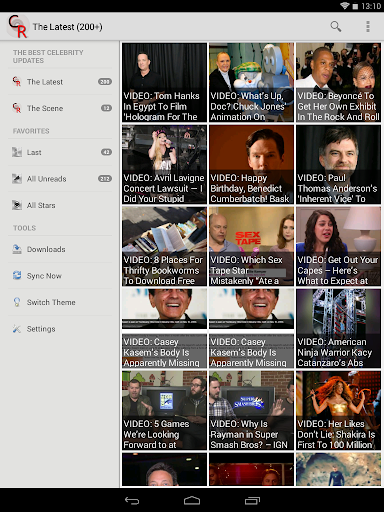Open 8 Places For Thrifty Bookworms tile
Screen dimensions: 384x512
[164, 246]
